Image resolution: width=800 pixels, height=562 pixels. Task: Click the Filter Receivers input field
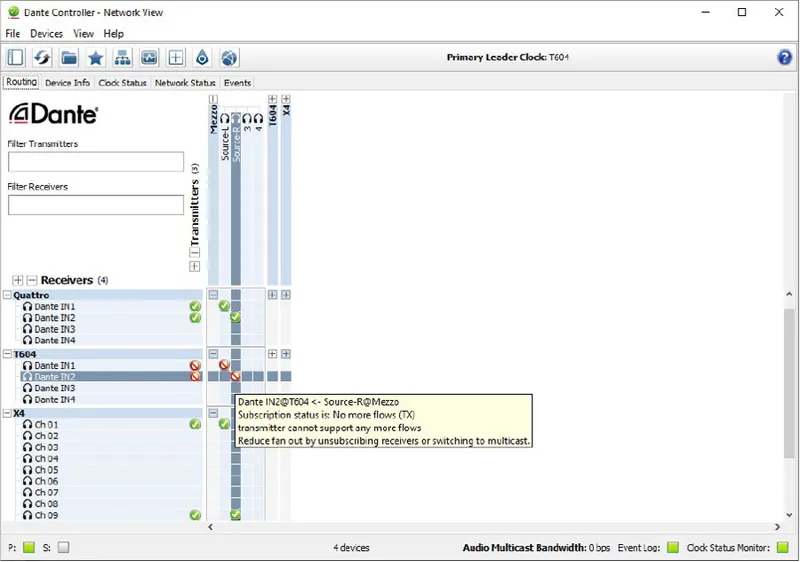pyautogui.click(x=96, y=205)
